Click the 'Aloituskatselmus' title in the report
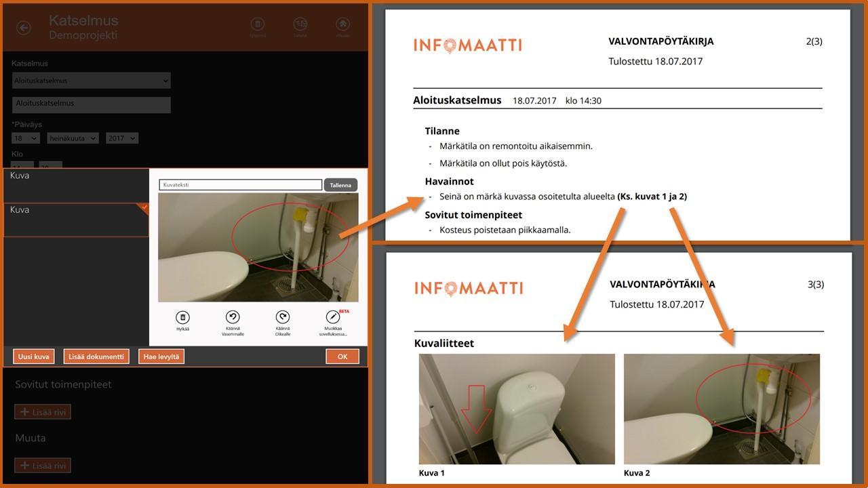868x488 pixels. click(457, 100)
